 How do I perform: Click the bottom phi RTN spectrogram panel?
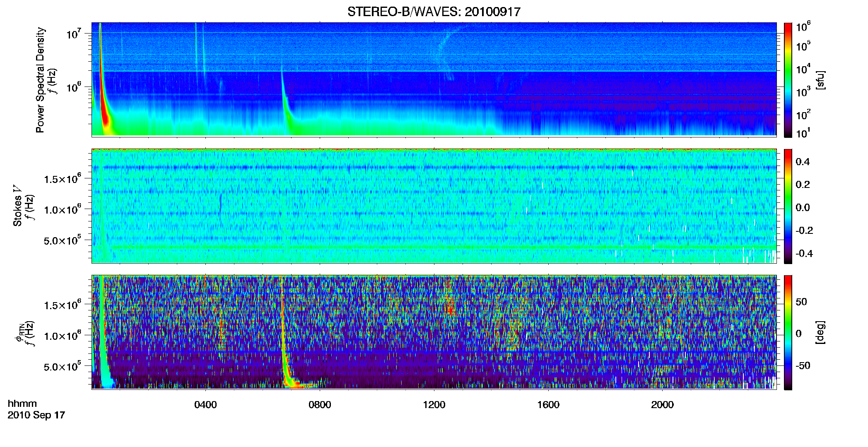coord(434,332)
